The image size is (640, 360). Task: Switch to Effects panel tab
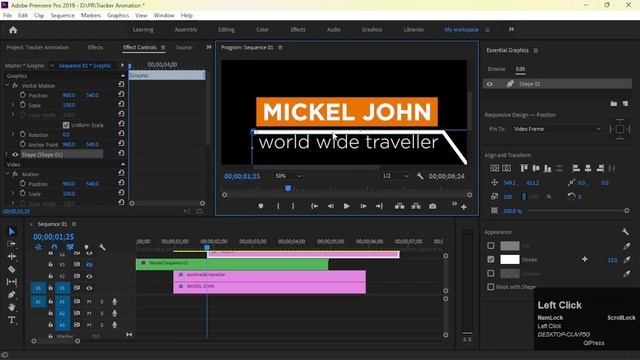click(95, 47)
